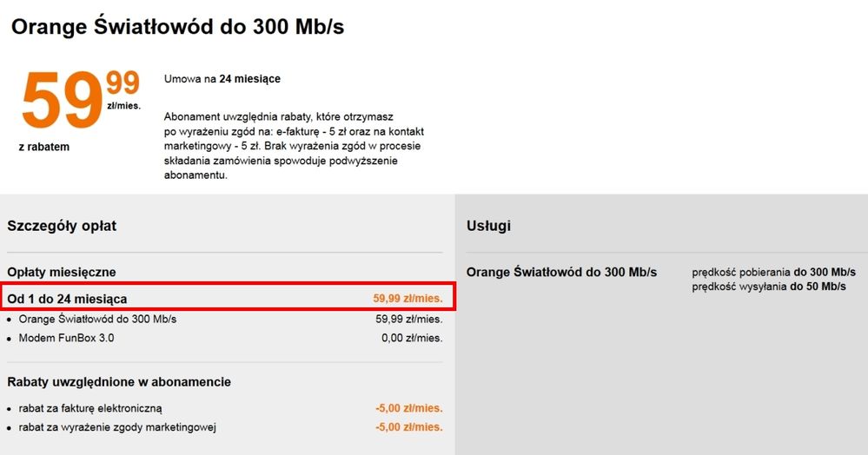Click the -5,00 zł marketing consent discount amount

(408, 426)
